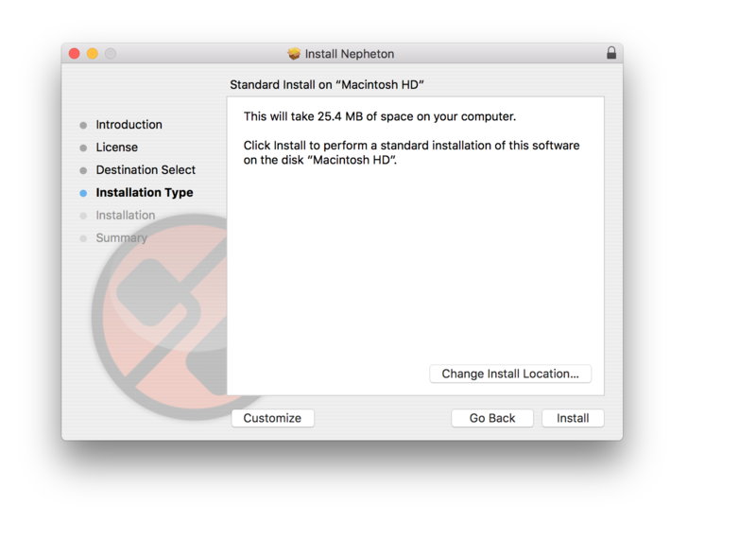The height and width of the screenshot is (540, 756).
Task: Click the Install Nepheton window title
Action: [x=350, y=54]
